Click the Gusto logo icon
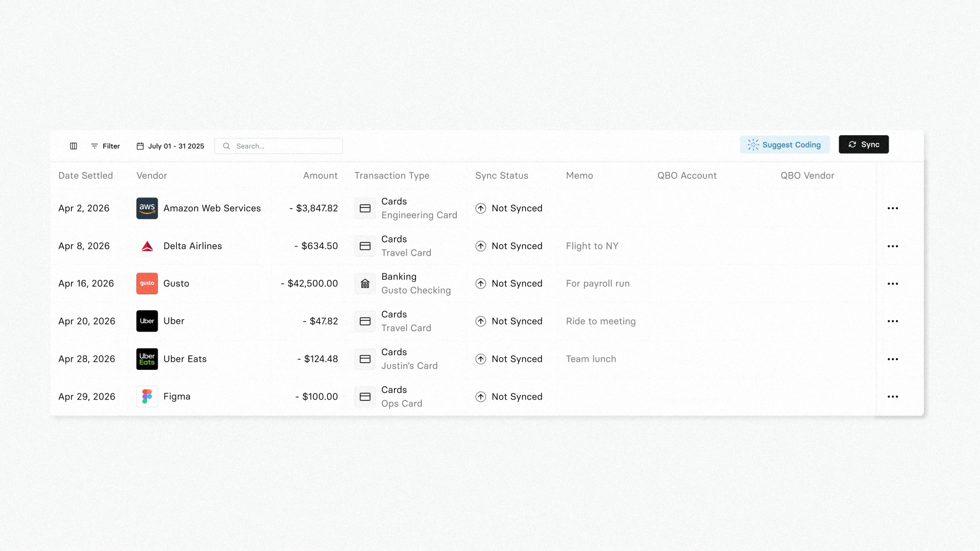The image size is (980, 551). [x=147, y=284]
